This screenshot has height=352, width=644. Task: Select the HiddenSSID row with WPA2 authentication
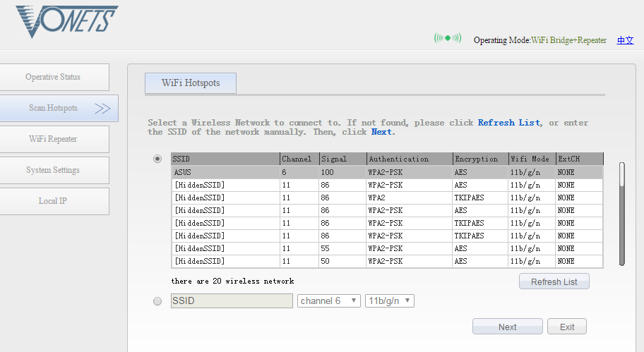(x=387, y=198)
